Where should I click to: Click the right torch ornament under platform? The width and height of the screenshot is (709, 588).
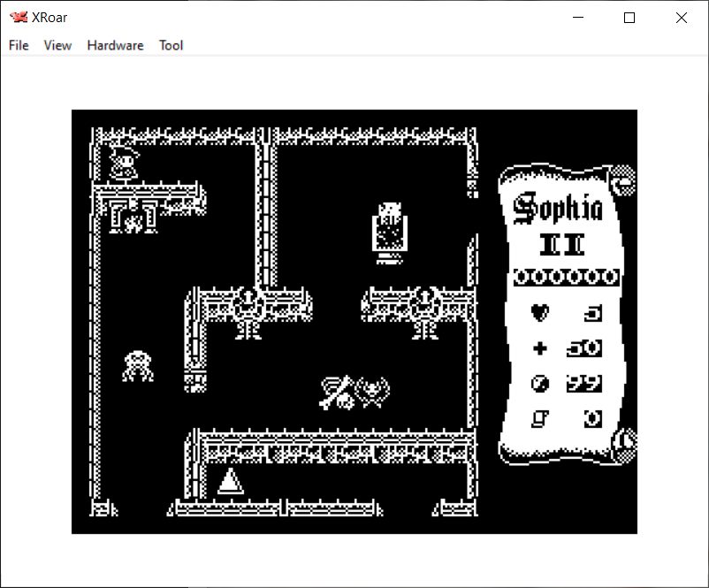425,314
